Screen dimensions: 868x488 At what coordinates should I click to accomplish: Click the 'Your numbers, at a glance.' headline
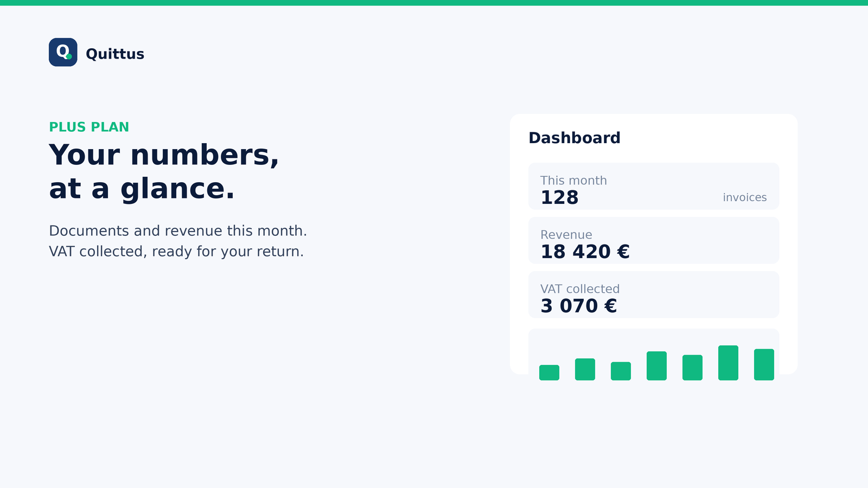(164, 171)
